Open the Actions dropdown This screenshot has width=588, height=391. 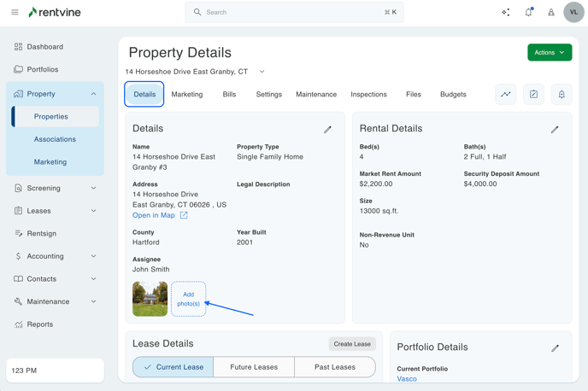[x=550, y=53]
